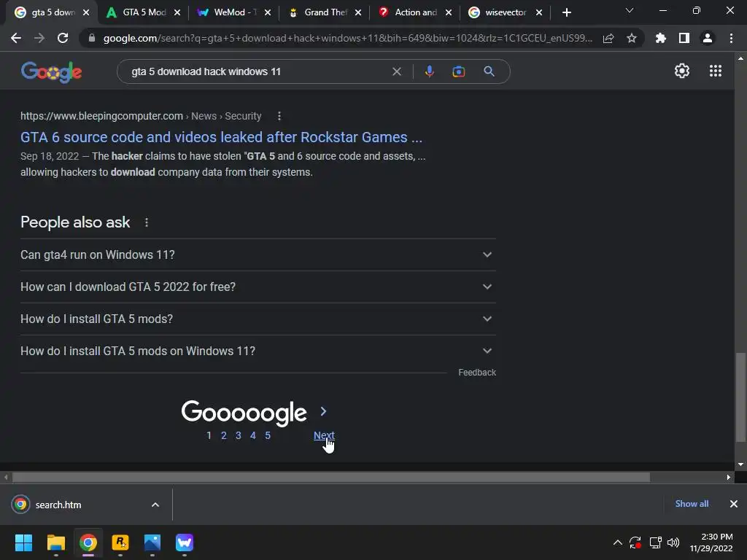Viewport: 747px width, 560px height.
Task: Open File Explorer from taskbar
Action: tap(55, 542)
